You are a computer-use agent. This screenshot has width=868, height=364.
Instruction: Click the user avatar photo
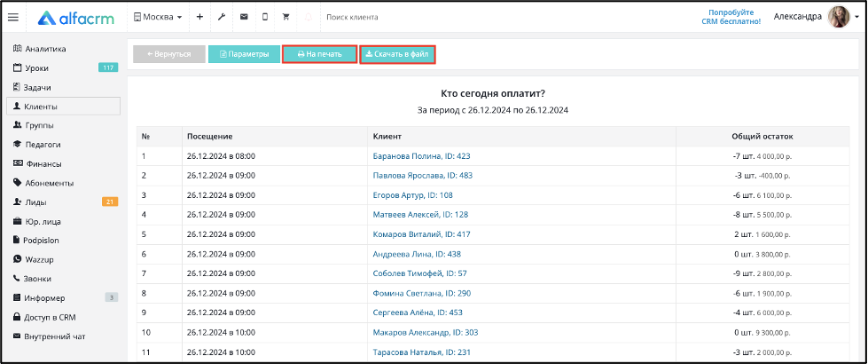tap(838, 17)
